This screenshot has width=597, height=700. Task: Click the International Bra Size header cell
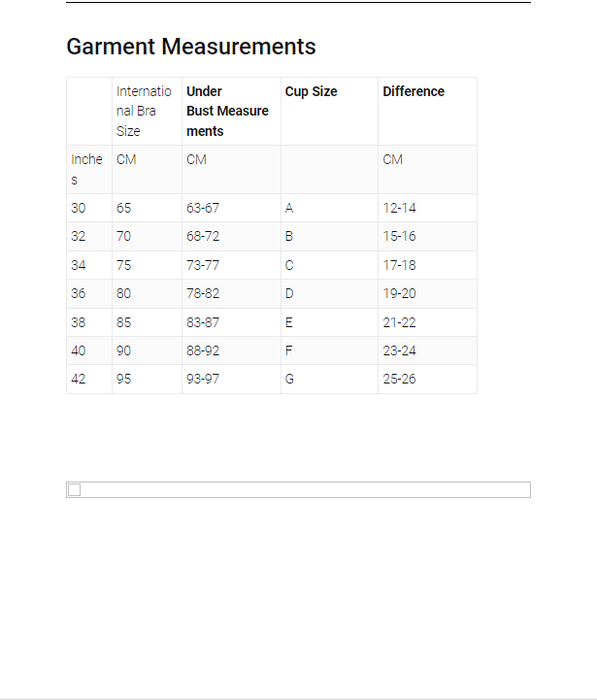144,111
